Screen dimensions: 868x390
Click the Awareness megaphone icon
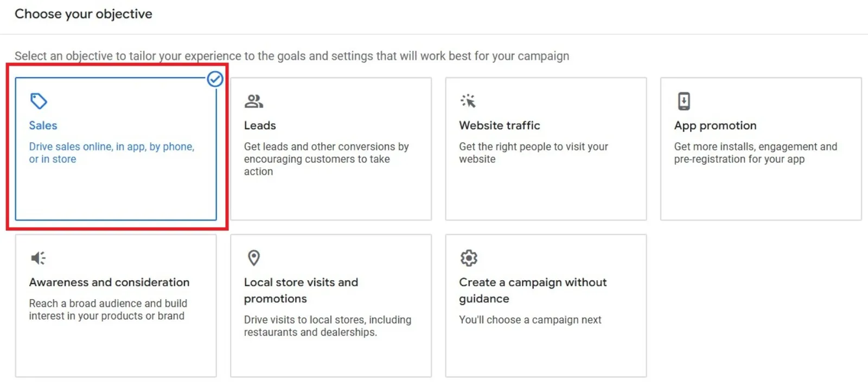[x=38, y=258]
